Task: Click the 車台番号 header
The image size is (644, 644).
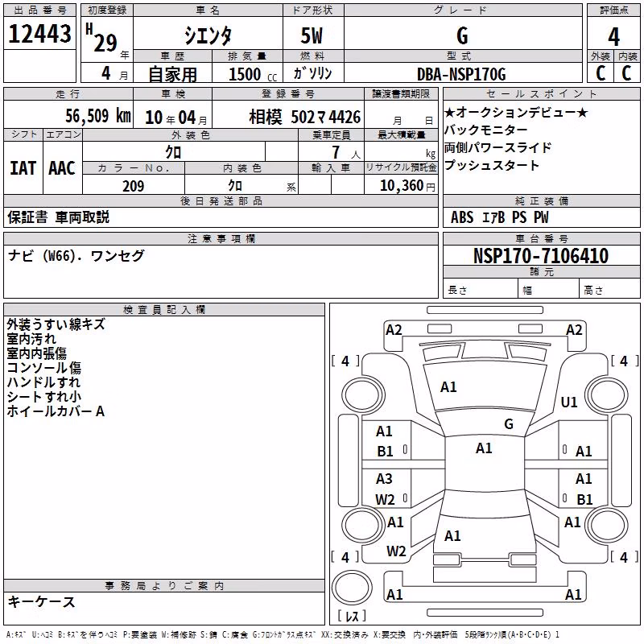Action: tap(541, 238)
